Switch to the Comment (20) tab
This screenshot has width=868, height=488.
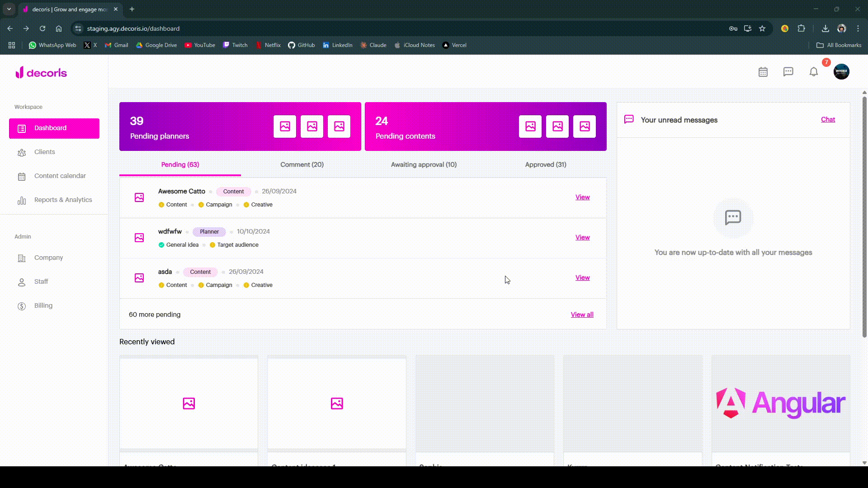click(x=302, y=165)
